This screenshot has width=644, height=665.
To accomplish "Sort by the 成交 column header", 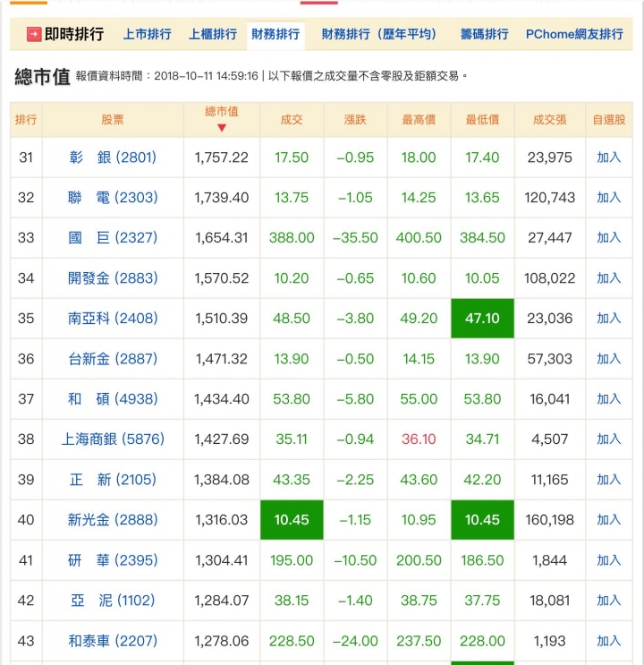I will [292, 120].
